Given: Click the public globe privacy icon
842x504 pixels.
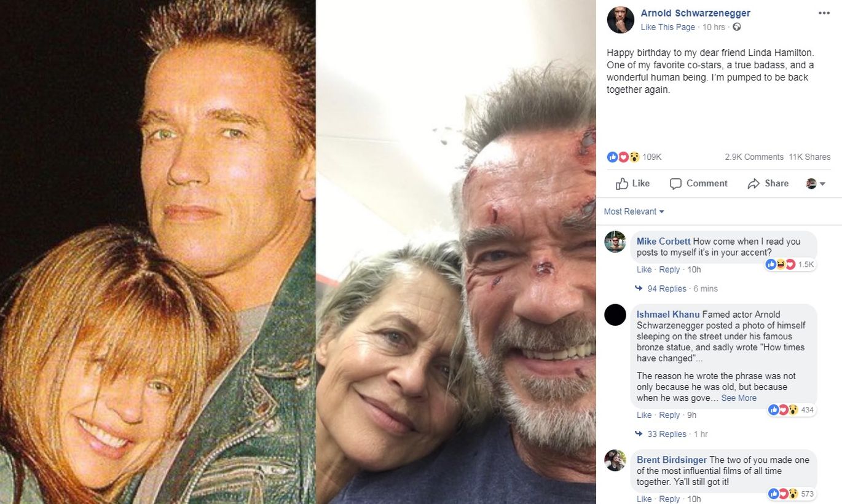Looking at the screenshot, I should pyautogui.click(x=737, y=27).
